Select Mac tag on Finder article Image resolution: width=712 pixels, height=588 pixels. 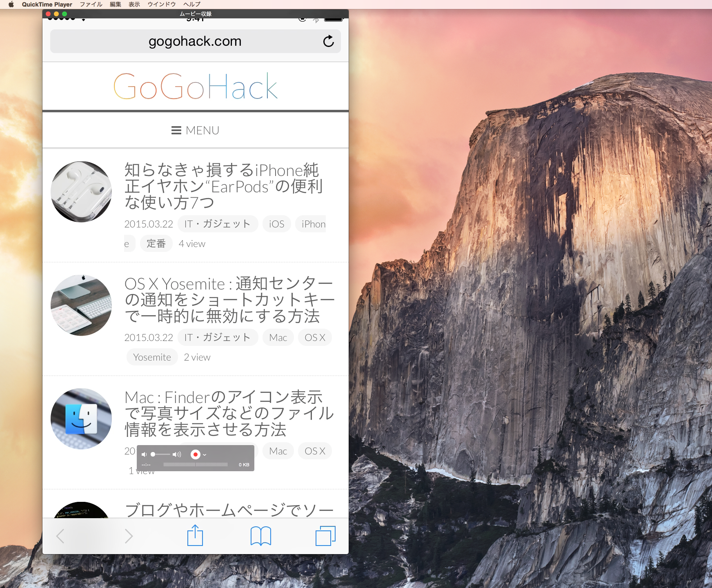pyautogui.click(x=278, y=451)
